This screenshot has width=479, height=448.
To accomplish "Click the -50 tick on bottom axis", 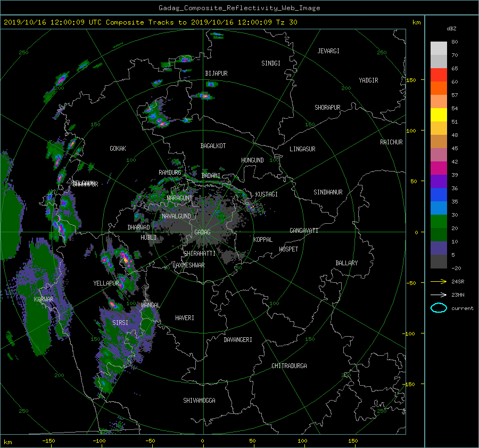I will point(150,441).
